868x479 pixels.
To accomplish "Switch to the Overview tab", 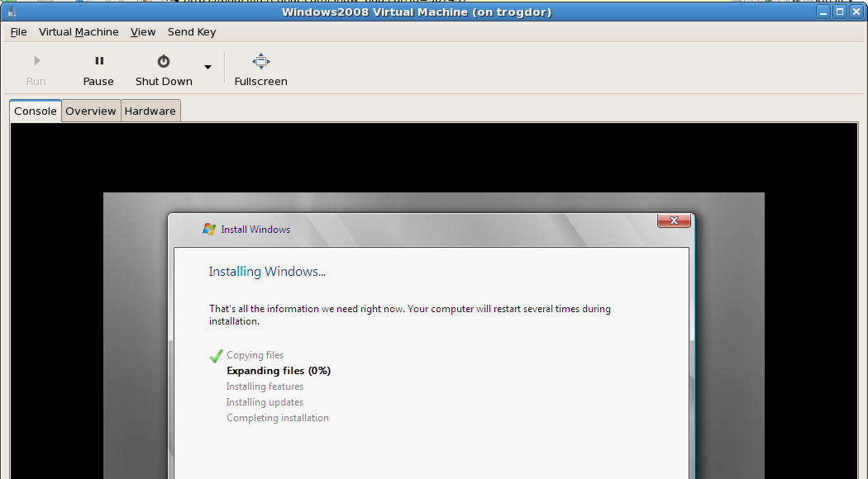I will pos(91,111).
